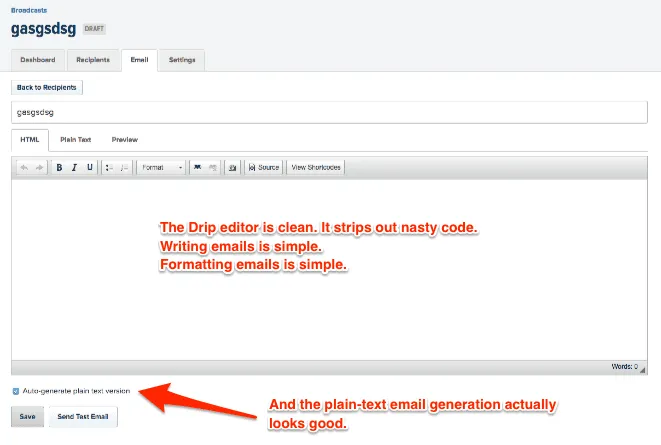Remove link with the unlink icon
Screen dimensions: 661x445
point(212,168)
